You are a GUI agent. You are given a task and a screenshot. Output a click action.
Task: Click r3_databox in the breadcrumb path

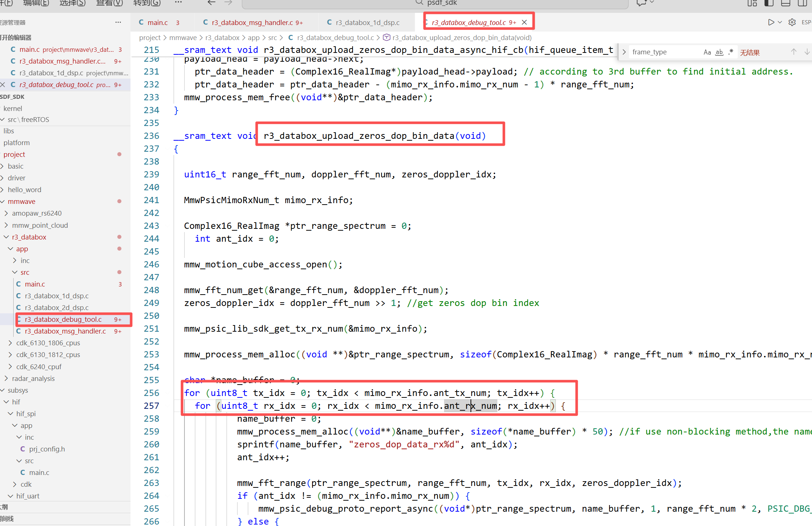pos(222,37)
